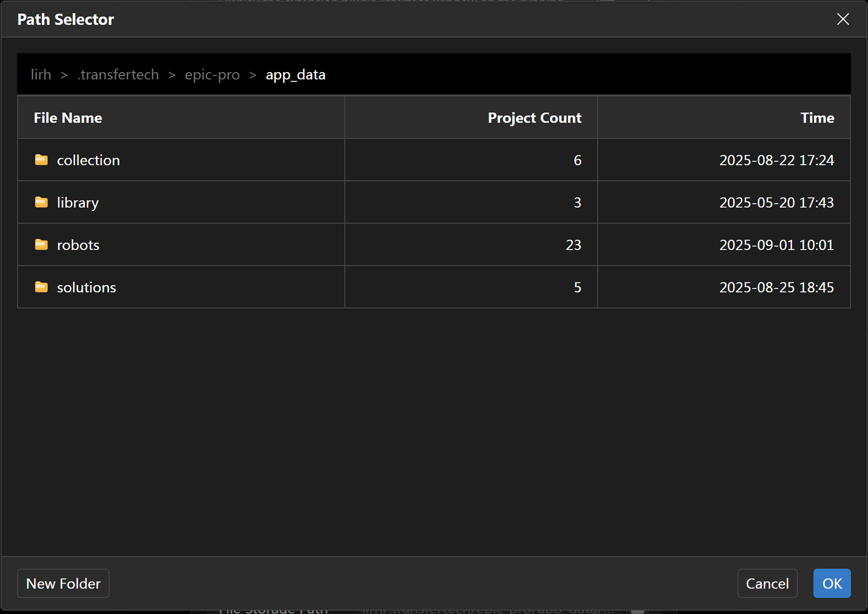868x614 pixels.
Task: Click the library folder icon
Action: coord(41,202)
